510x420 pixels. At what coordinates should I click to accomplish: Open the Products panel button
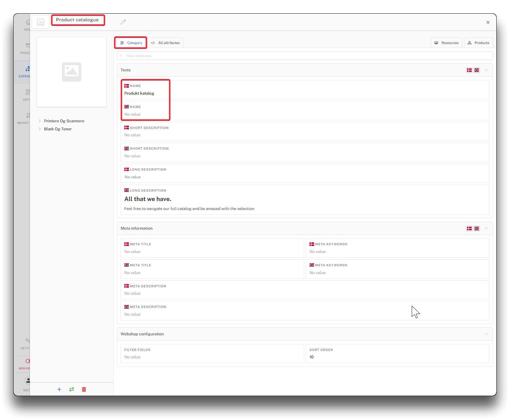pyautogui.click(x=478, y=43)
